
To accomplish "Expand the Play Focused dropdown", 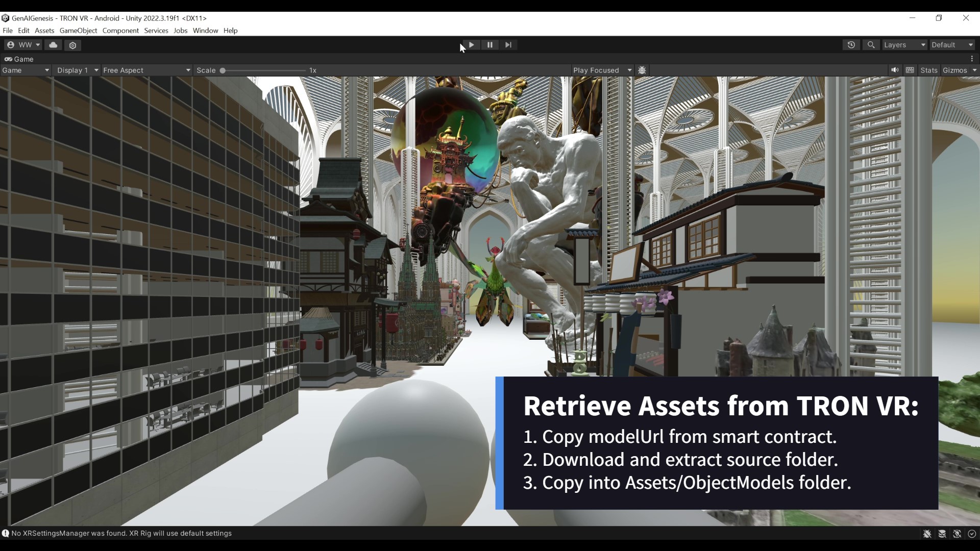I will click(x=602, y=70).
